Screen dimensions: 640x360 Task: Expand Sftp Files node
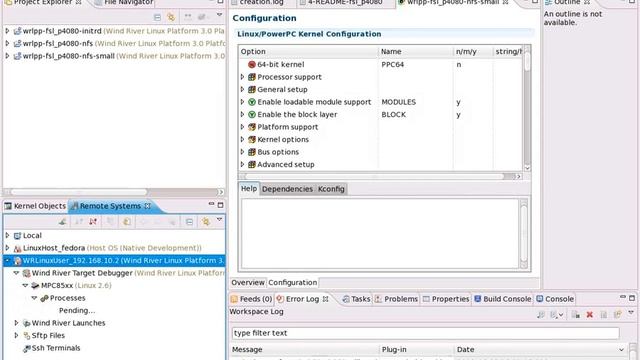click(x=16, y=336)
